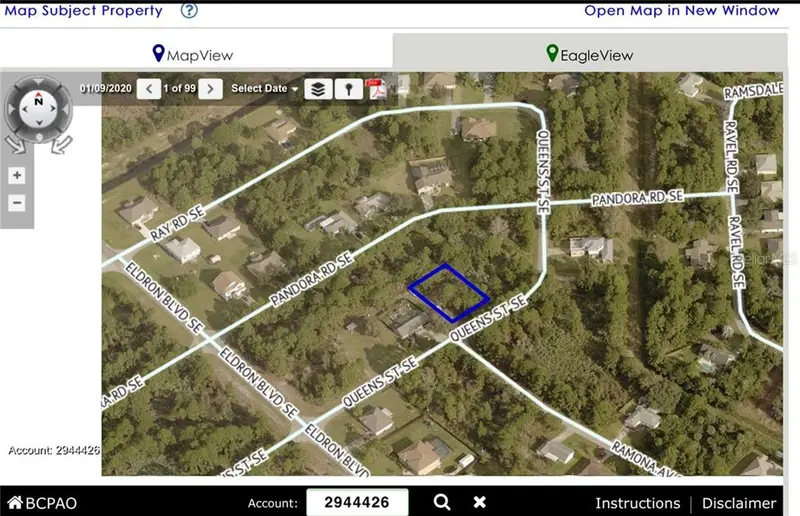Zoom out with the minus button
The width and height of the screenshot is (800, 516).
tap(17, 203)
